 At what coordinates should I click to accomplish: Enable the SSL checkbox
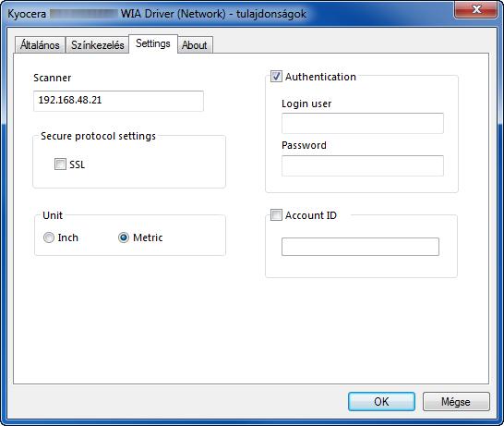pyautogui.click(x=60, y=164)
